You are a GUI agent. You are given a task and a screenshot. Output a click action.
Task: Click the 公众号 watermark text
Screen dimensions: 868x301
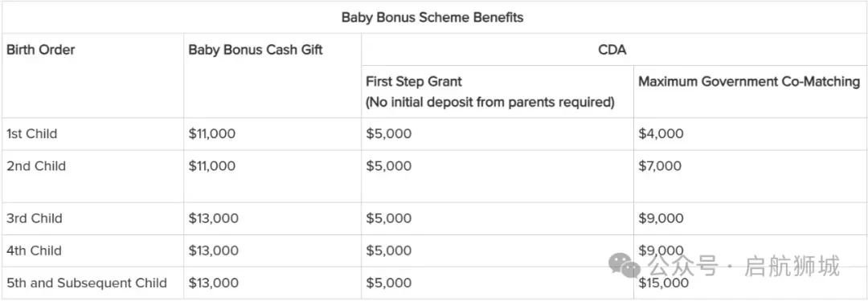[x=682, y=266]
